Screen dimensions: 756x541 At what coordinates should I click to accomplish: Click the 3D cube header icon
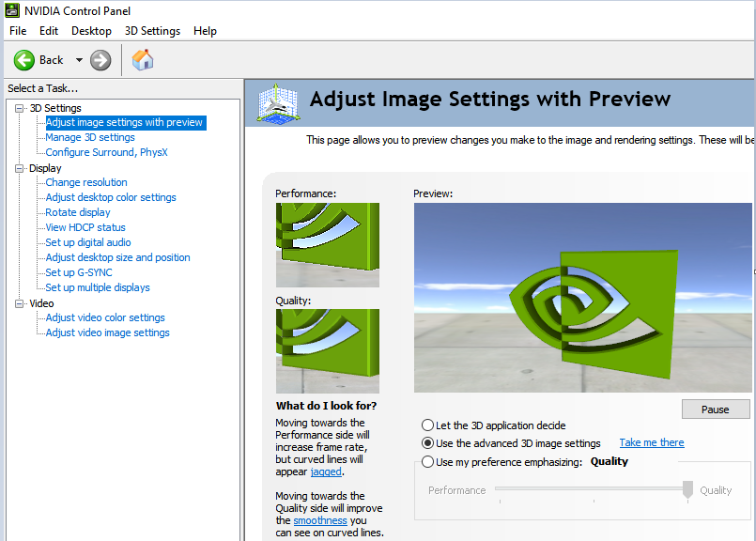(278, 103)
